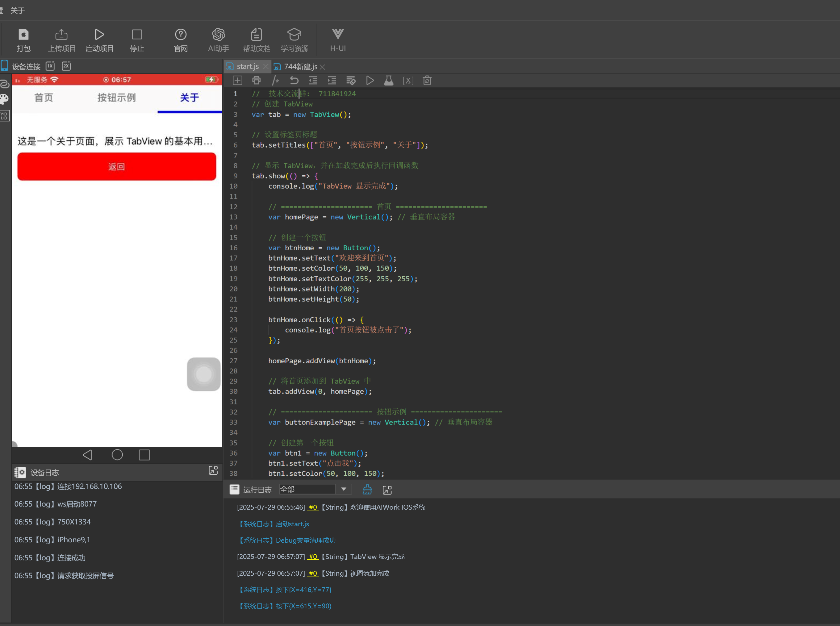Click the 打包 package icon

click(23, 40)
